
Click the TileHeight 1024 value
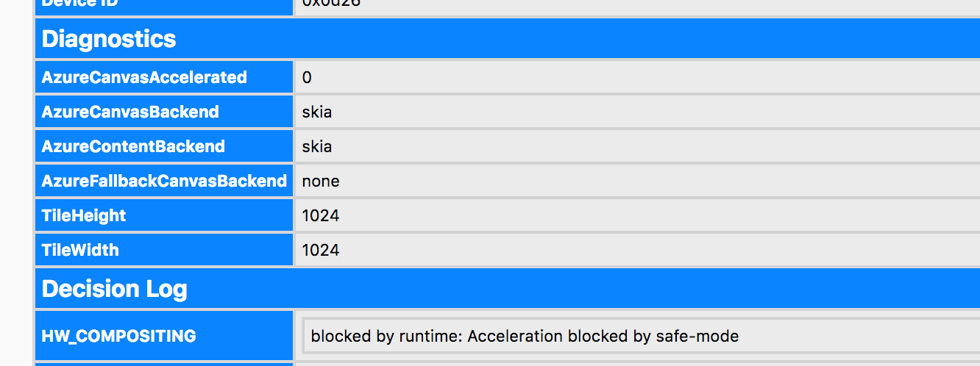pyautogui.click(x=321, y=215)
